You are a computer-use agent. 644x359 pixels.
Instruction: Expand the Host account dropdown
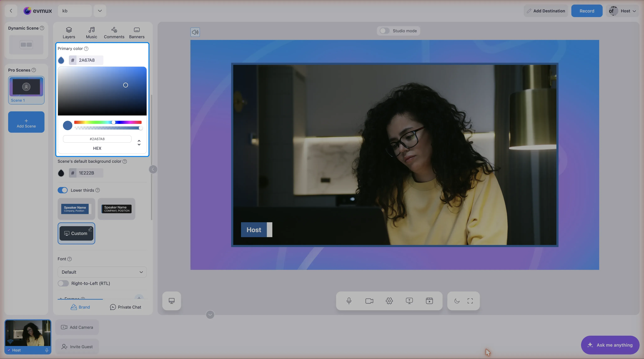coord(623,11)
